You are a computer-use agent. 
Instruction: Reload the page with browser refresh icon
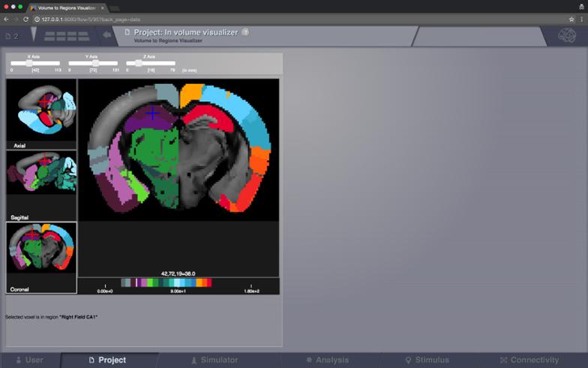point(26,19)
